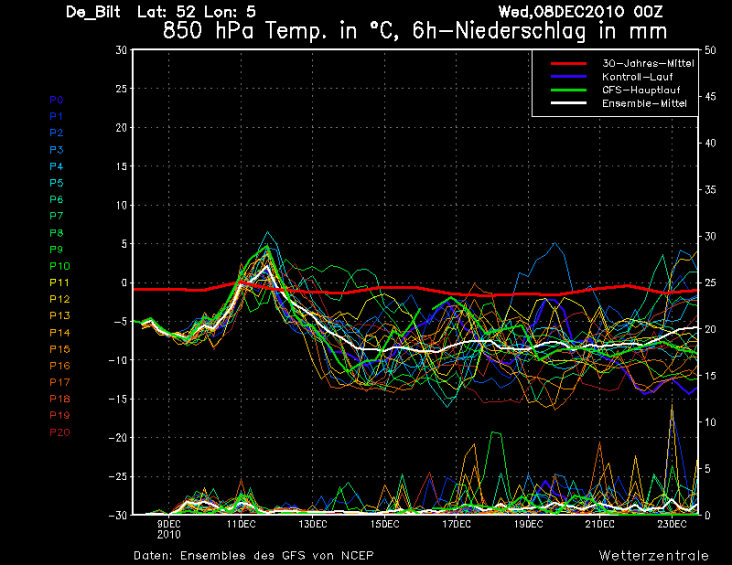Click the 50 precipitation axis label
The width and height of the screenshot is (732, 565).
click(710, 50)
